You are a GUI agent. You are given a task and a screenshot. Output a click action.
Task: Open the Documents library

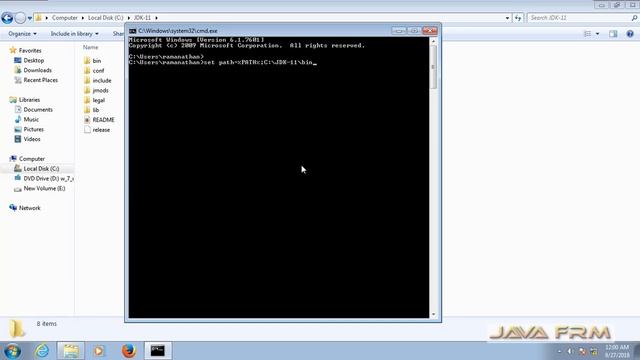38,110
